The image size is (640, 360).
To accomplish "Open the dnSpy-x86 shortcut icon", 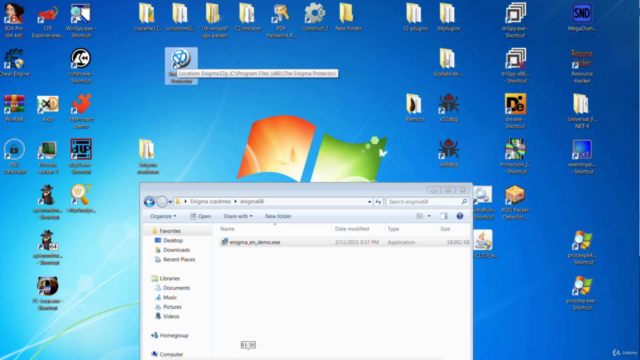I will [515, 65].
